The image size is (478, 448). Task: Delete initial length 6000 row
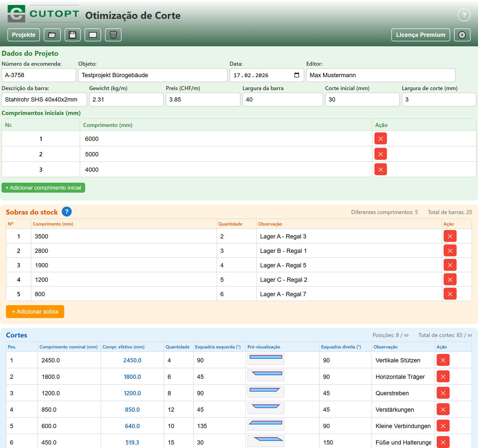(380, 139)
